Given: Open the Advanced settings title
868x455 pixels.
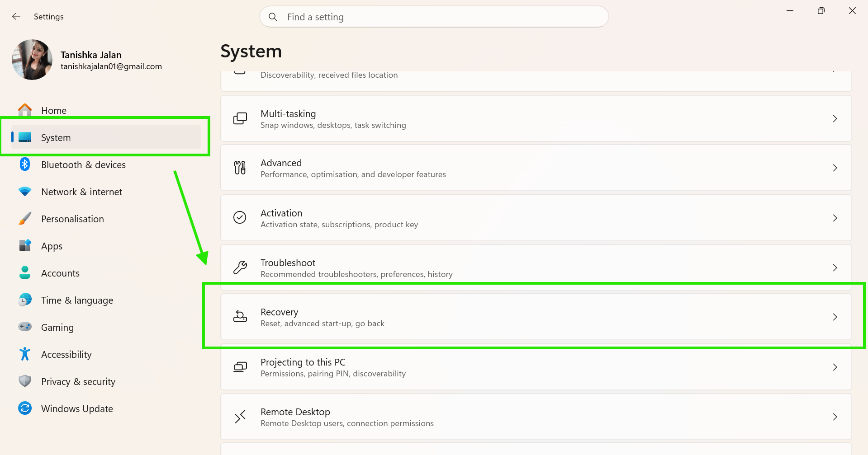Looking at the screenshot, I should (x=281, y=163).
